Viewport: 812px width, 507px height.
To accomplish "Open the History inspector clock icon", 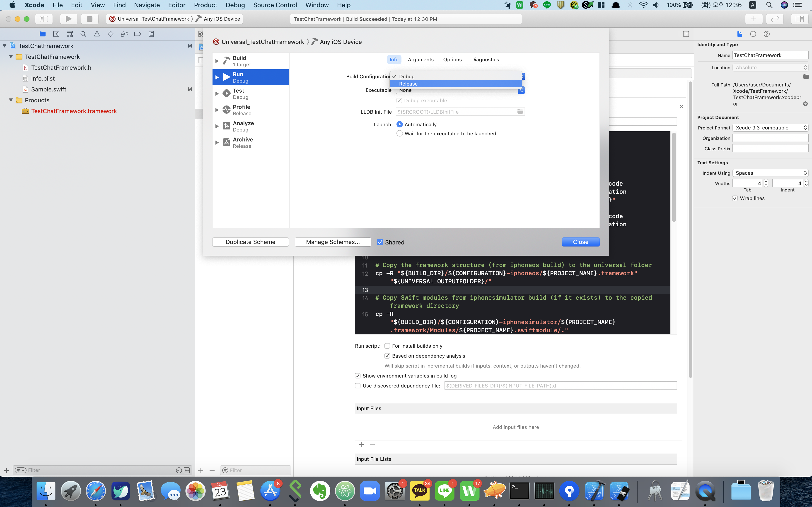I will [753, 34].
